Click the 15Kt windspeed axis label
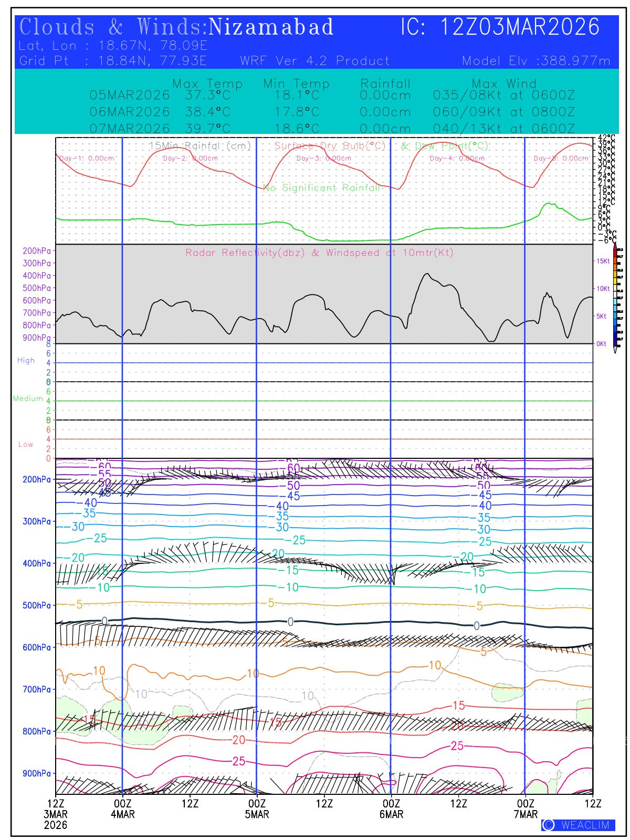This screenshot has height=840, width=630. click(603, 261)
